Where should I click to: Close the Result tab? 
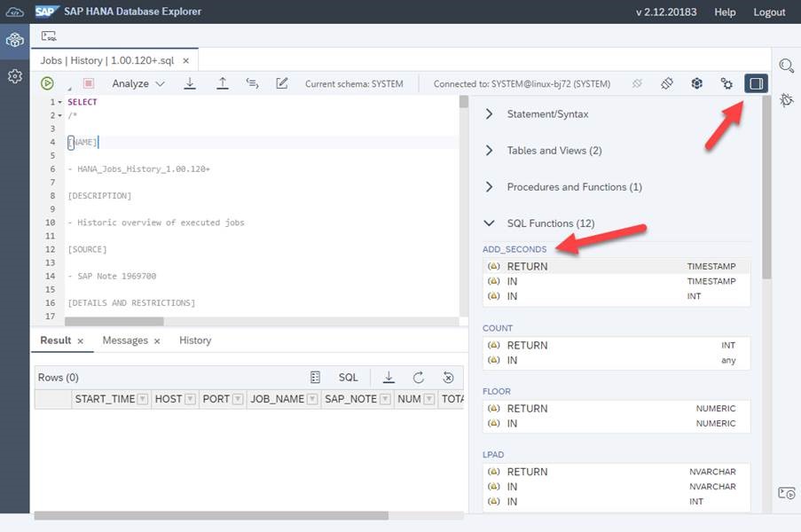click(80, 341)
